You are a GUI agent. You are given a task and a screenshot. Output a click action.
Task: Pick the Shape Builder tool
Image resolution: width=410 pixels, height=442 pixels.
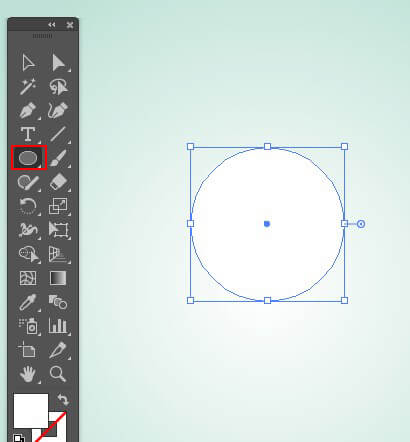click(29, 254)
